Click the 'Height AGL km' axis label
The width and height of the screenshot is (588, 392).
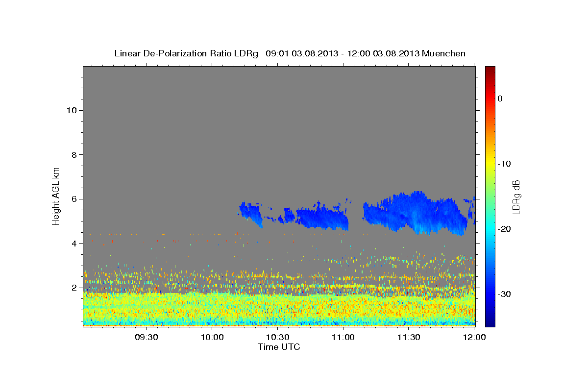point(56,196)
